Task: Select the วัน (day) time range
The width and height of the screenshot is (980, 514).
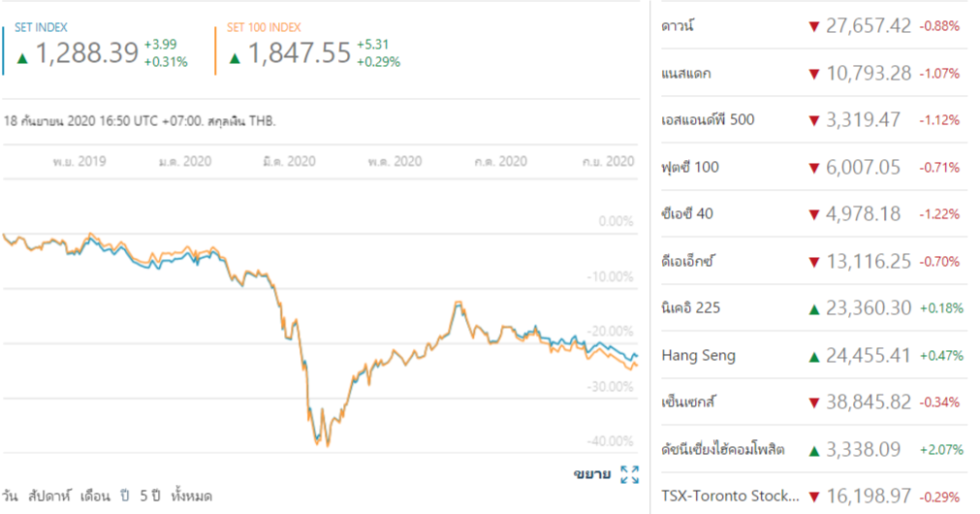Action: pyautogui.click(x=11, y=496)
